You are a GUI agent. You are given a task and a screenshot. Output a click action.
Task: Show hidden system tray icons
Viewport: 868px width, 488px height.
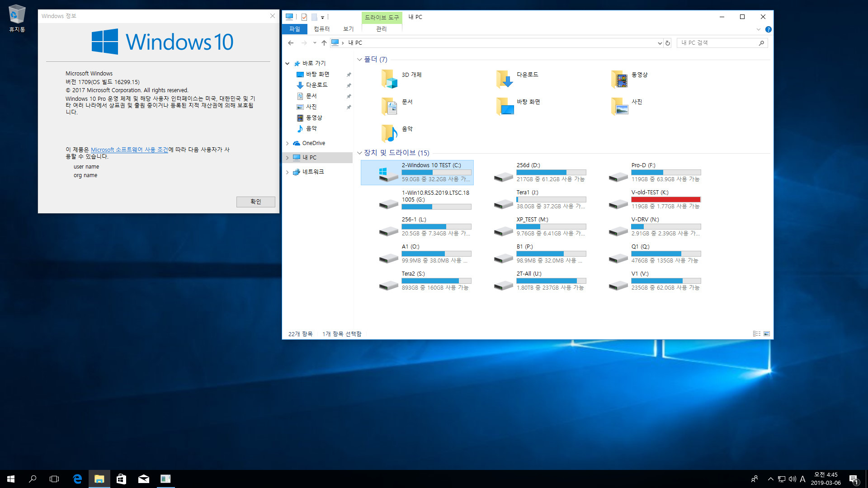click(x=770, y=479)
